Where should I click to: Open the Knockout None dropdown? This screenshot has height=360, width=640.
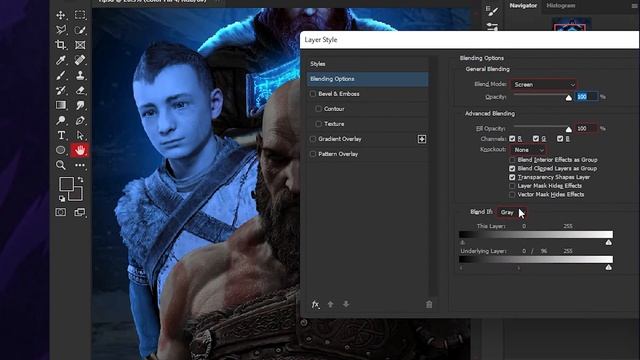(x=529, y=150)
